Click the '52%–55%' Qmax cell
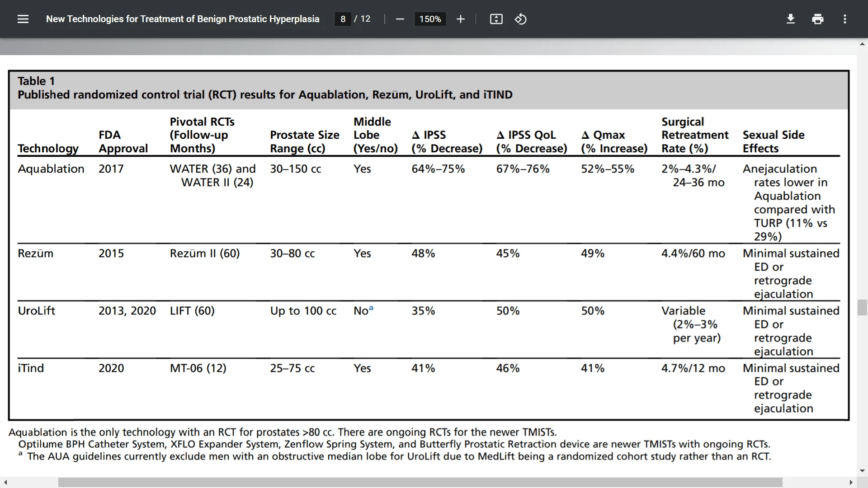The height and width of the screenshot is (488, 868). (608, 169)
